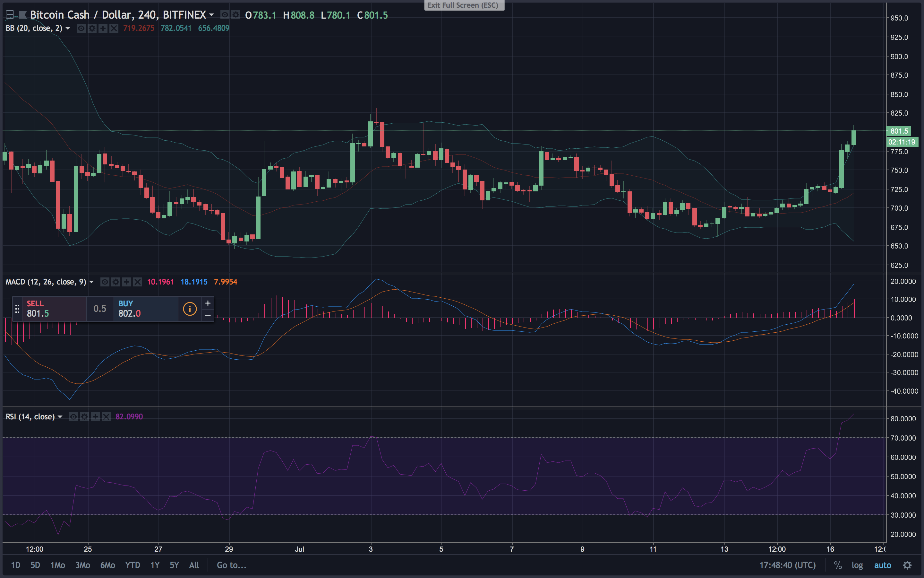Viewport: 924px width, 578px height.
Task: Increase order quantity with the plus stepper
Action: tap(208, 303)
